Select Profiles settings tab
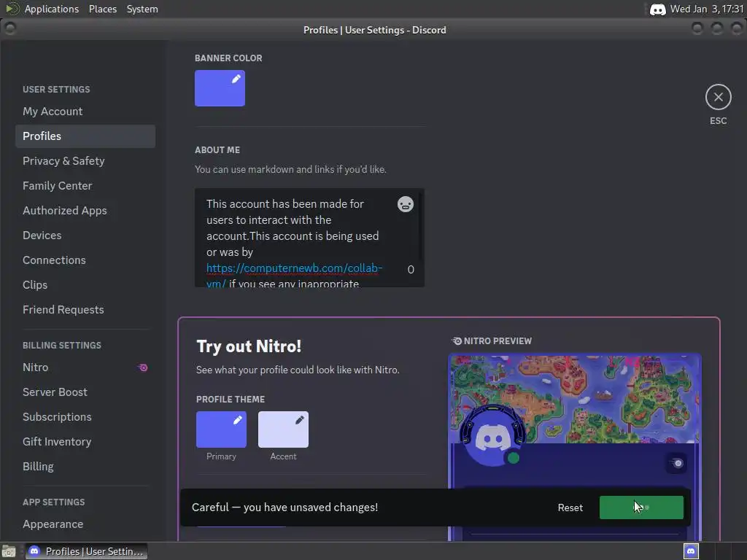Image resolution: width=747 pixels, height=560 pixels. tap(85, 136)
